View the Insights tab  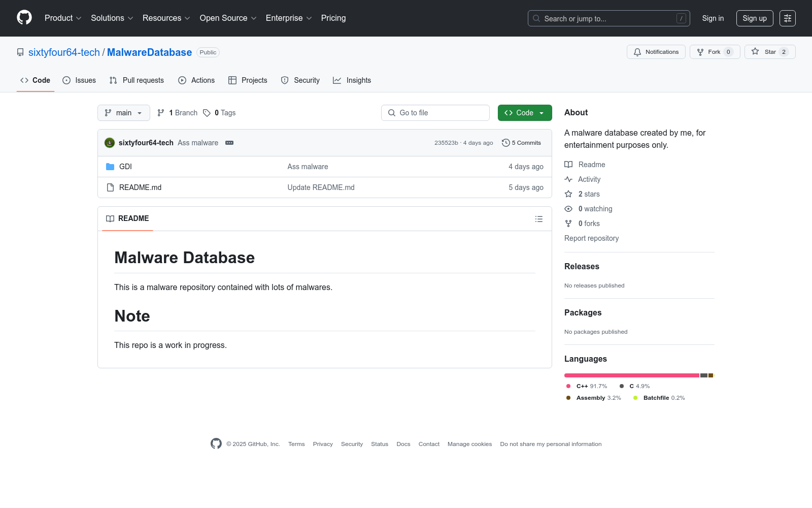click(x=352, y=80)
